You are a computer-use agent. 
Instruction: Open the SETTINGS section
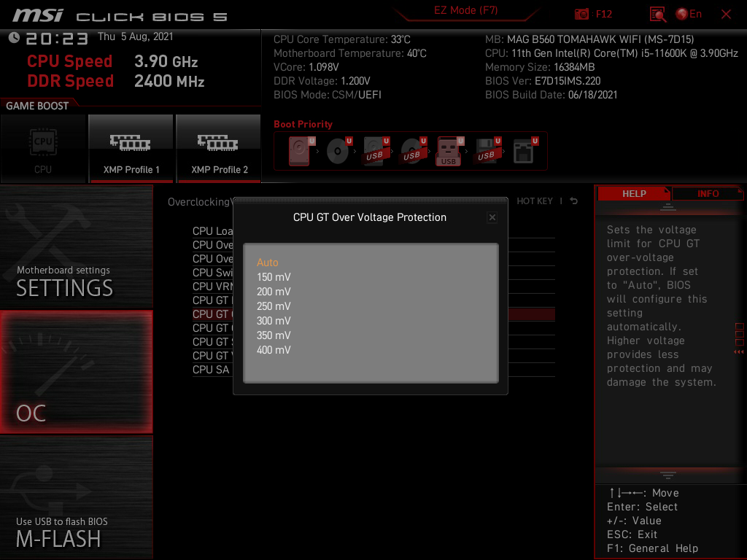[76, 246]
